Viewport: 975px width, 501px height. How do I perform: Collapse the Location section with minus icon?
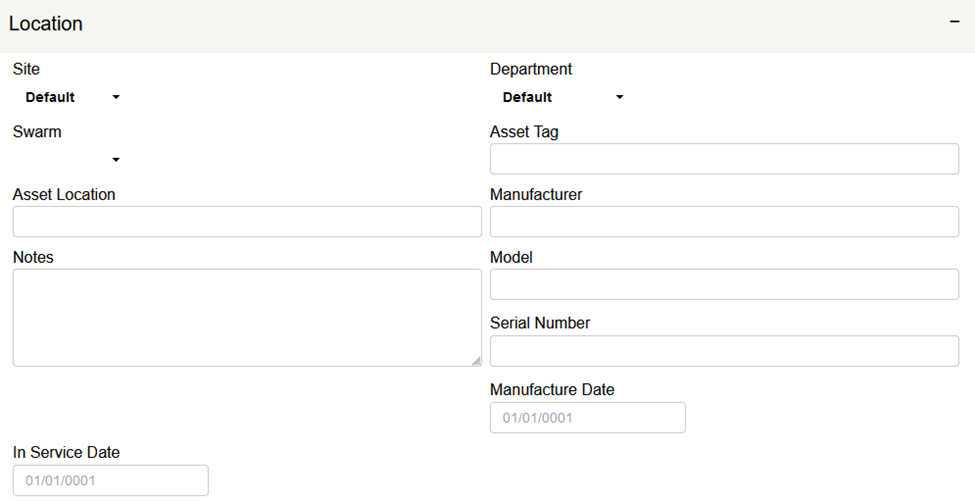click(x=954, y=23)
